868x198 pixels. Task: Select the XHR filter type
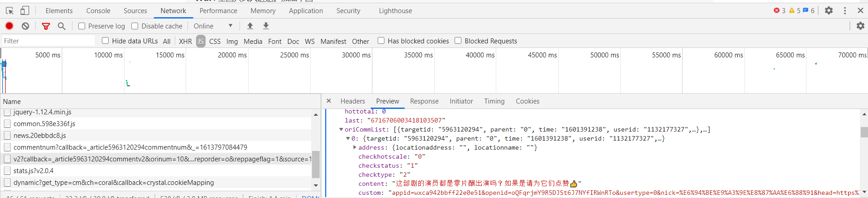click(x=185, y=41)
